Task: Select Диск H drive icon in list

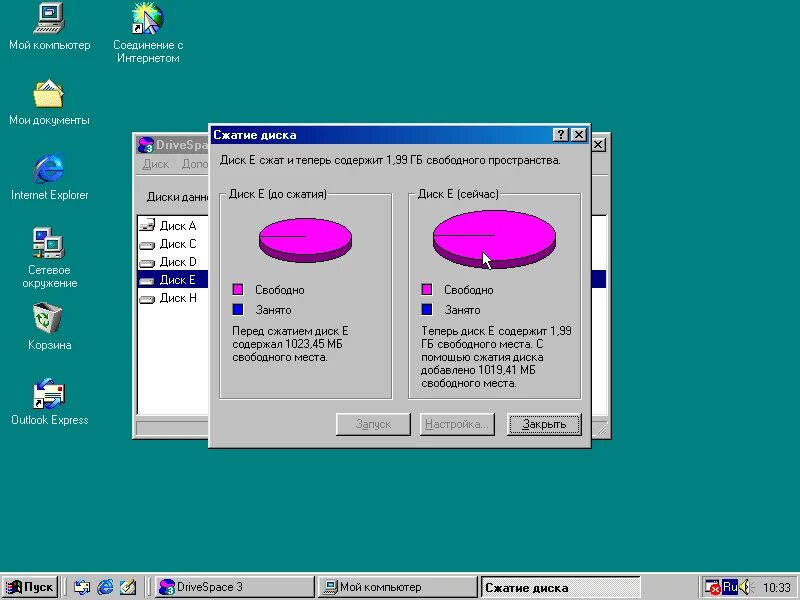Action: 147,298
